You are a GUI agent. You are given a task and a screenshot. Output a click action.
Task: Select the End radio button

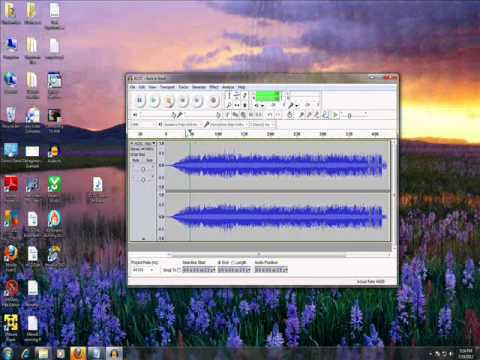pos(219,263)
